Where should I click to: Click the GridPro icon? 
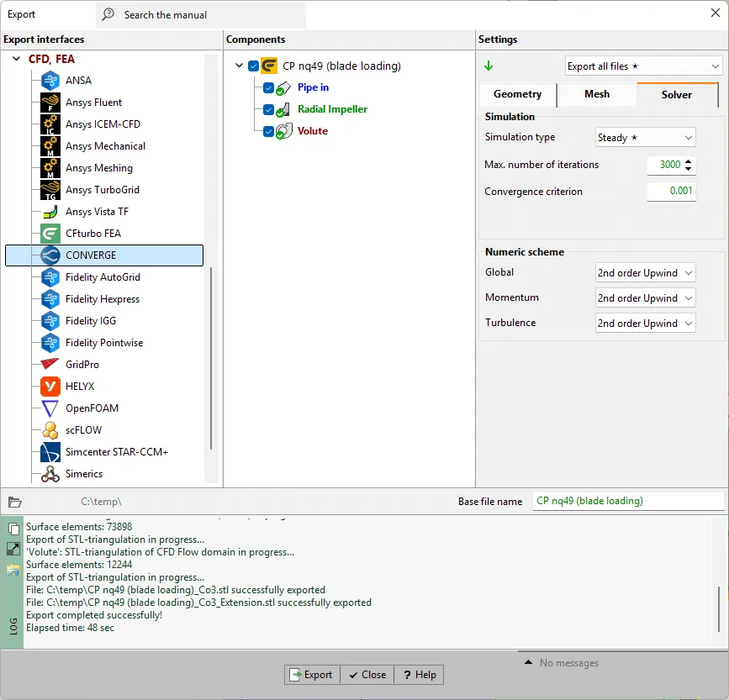(50, 364)
